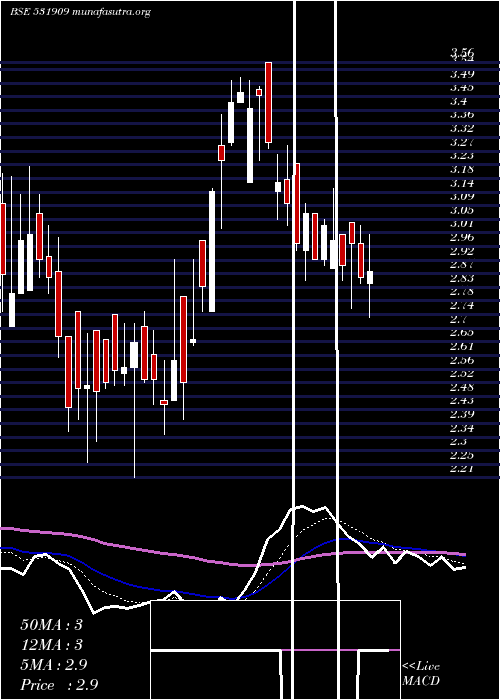Click the 2.48 price axis label
Image resolution: width=500 pixels, height=700 pixels.
(462, 387)
